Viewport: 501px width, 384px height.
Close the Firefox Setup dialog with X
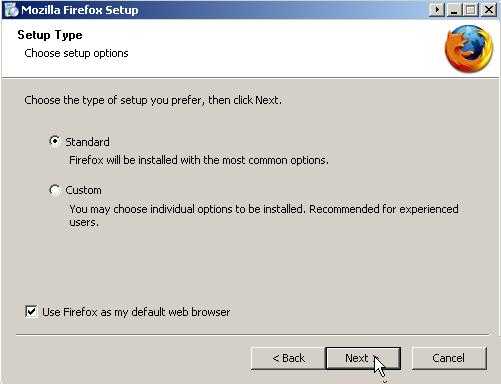click(489, 10)
